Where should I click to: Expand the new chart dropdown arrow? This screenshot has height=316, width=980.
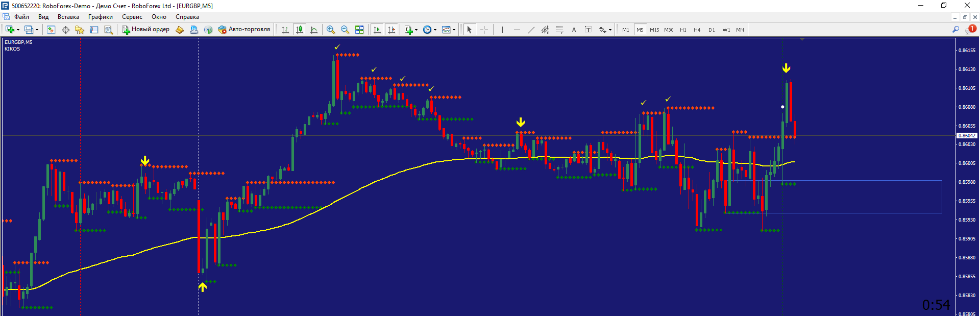(18, 30)
